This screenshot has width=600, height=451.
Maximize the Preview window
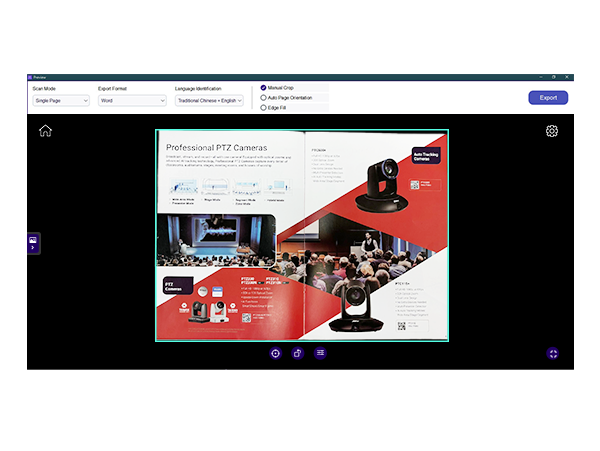pyautogui.click(x=554, y=76)
